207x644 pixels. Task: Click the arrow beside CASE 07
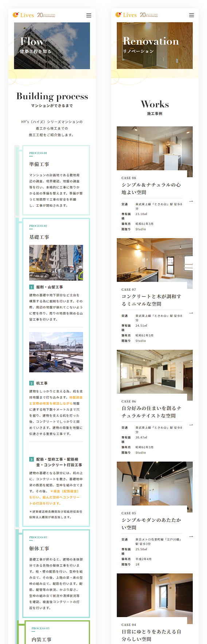(x=191, y=313)
